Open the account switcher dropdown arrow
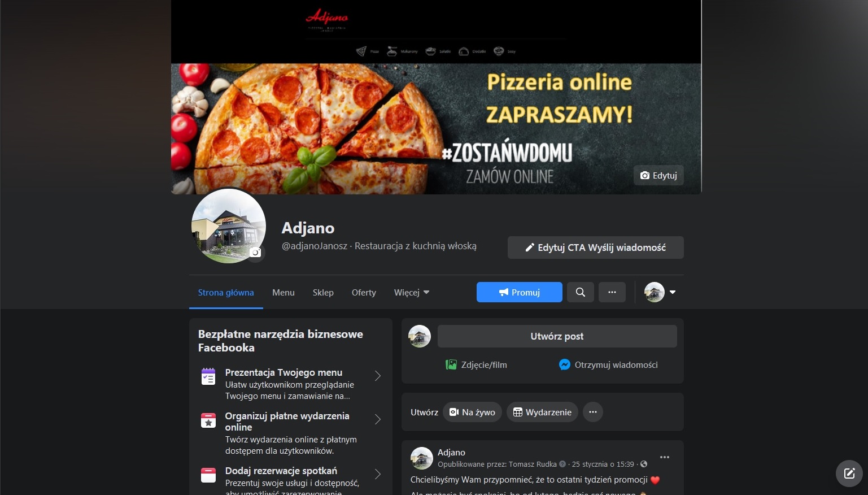868x495 pixels. tap(673, 292)
